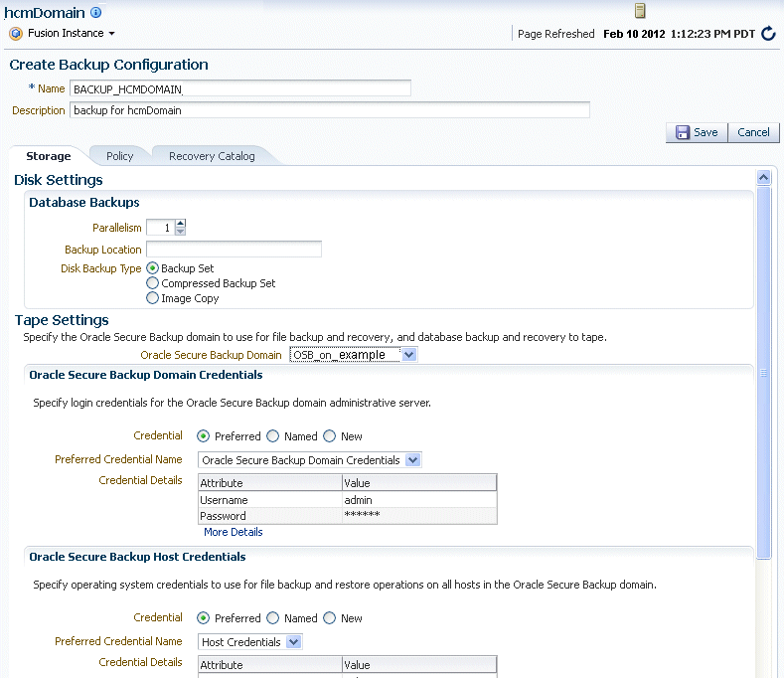Click the Save button

pos(697,132)
